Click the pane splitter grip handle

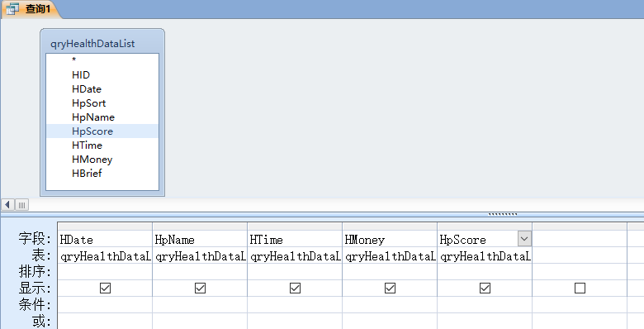click(x=503, y=214)
